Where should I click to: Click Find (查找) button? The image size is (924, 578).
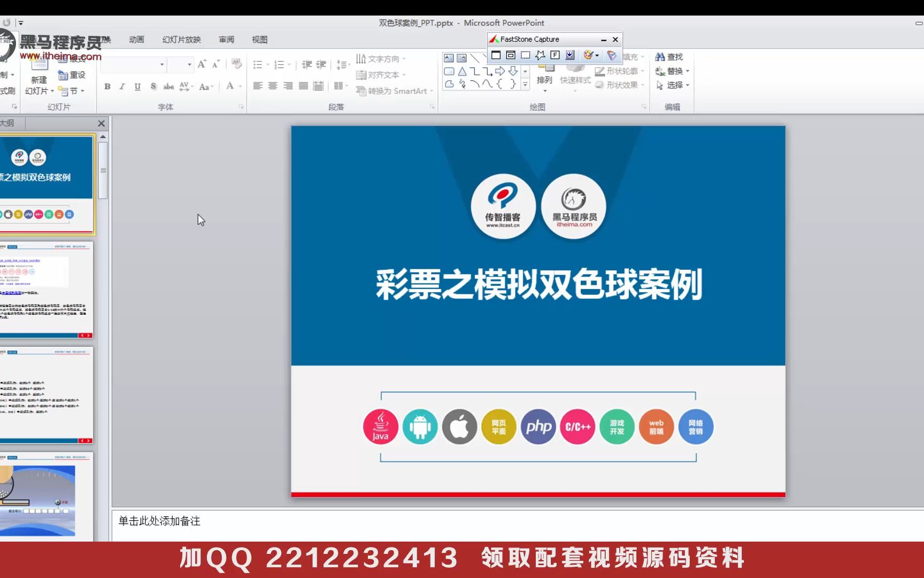click(669, 57)
